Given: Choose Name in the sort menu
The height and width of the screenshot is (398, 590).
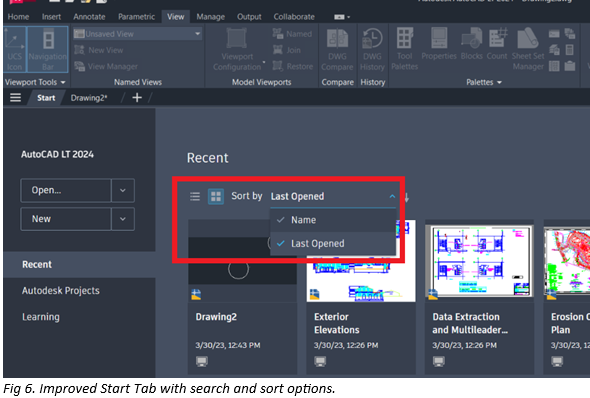Looking at the screenshot, I should pos(333,220).
